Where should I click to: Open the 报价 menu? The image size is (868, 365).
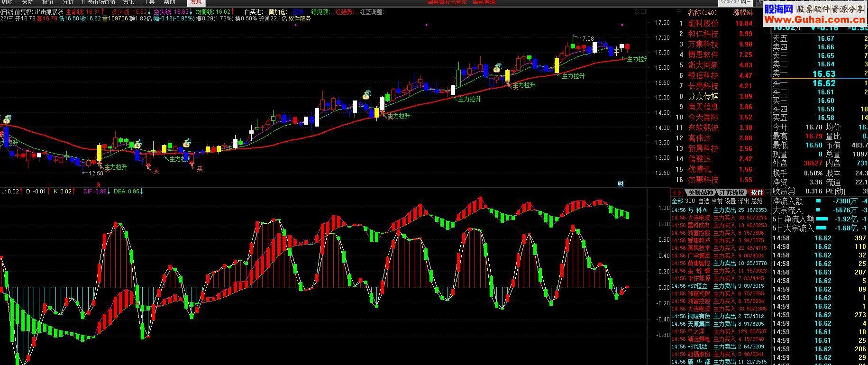point(47,2)
